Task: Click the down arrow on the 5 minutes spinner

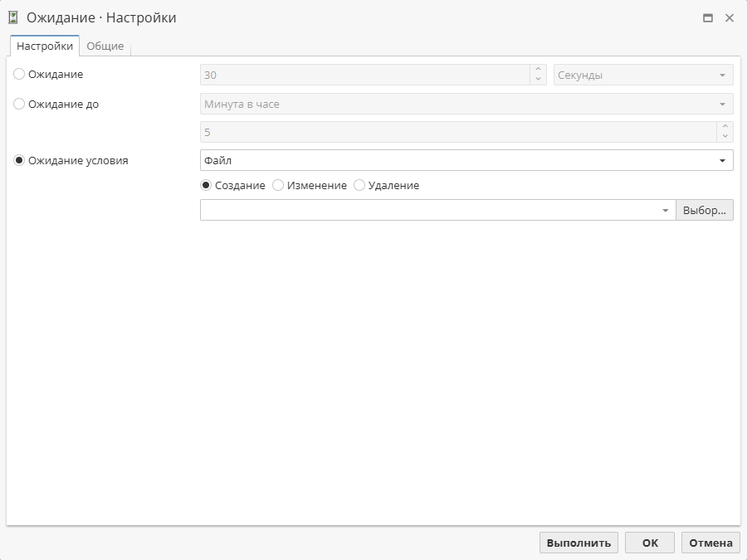Action: coord(723,135)
